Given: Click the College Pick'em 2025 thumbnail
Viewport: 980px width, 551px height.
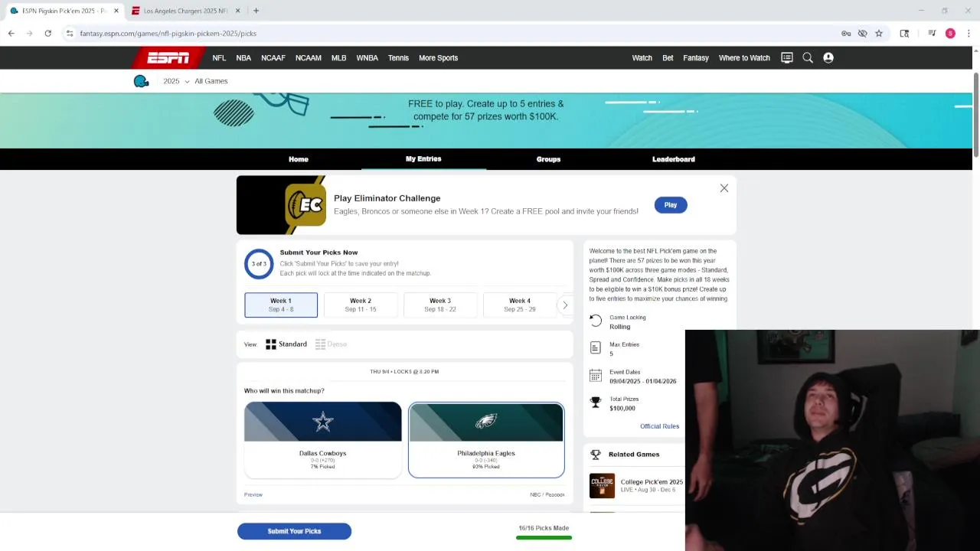Looking at the screenshot, I should pyautogui.click(x=602, y=486).
